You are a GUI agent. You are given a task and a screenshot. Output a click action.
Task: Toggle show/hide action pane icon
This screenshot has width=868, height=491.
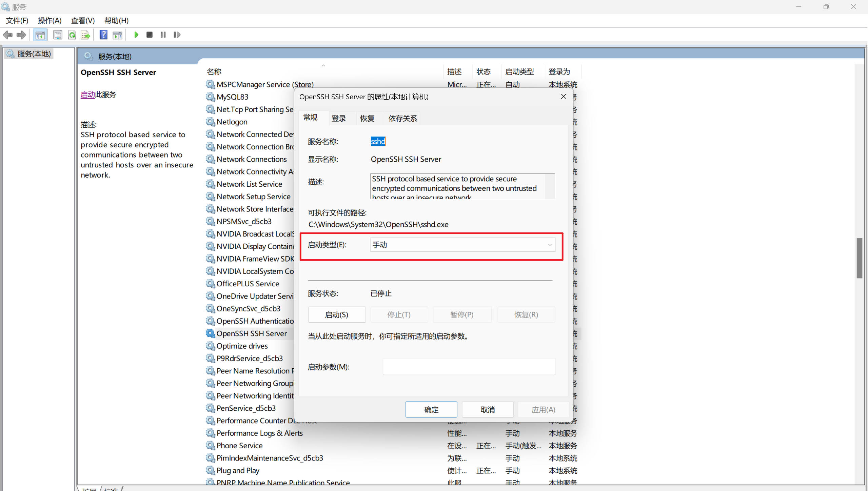(x=117, y=35)
